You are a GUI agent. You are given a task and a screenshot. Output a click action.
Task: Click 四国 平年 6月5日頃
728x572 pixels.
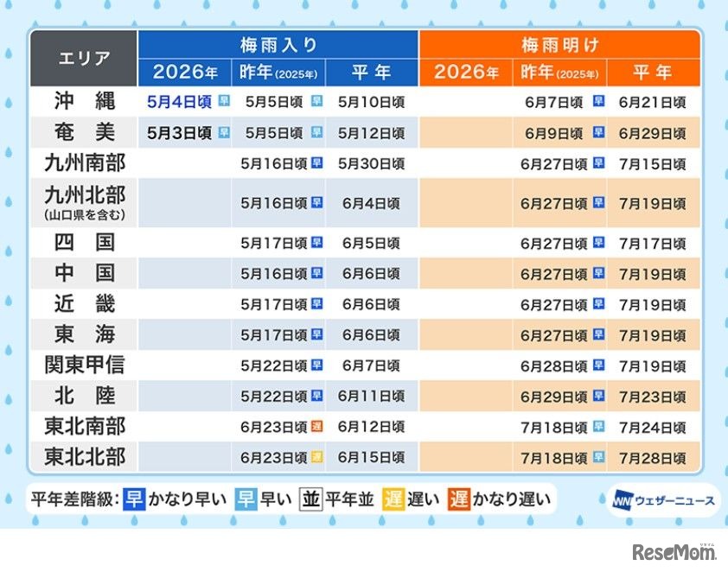[x=372, y=243]
